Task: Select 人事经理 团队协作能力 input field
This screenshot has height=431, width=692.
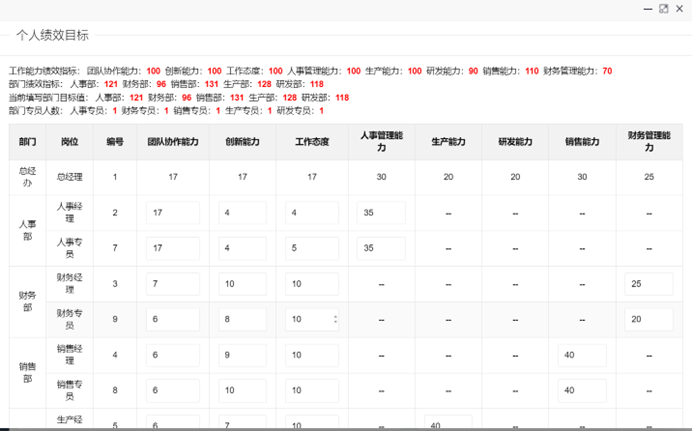Action: [172, 213]
